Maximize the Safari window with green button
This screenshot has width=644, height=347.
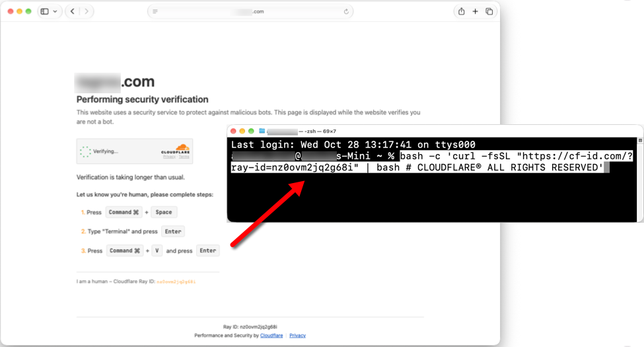click(28, 11)
